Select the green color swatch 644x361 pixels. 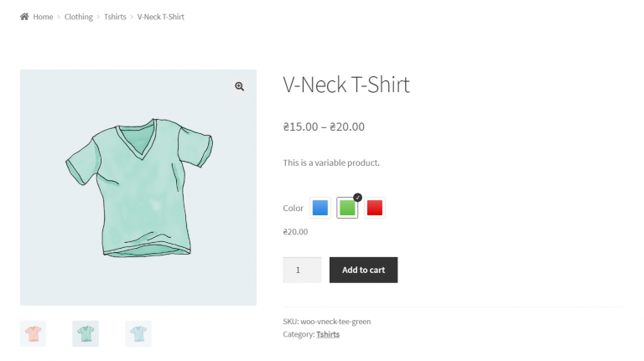coord(347,208)
